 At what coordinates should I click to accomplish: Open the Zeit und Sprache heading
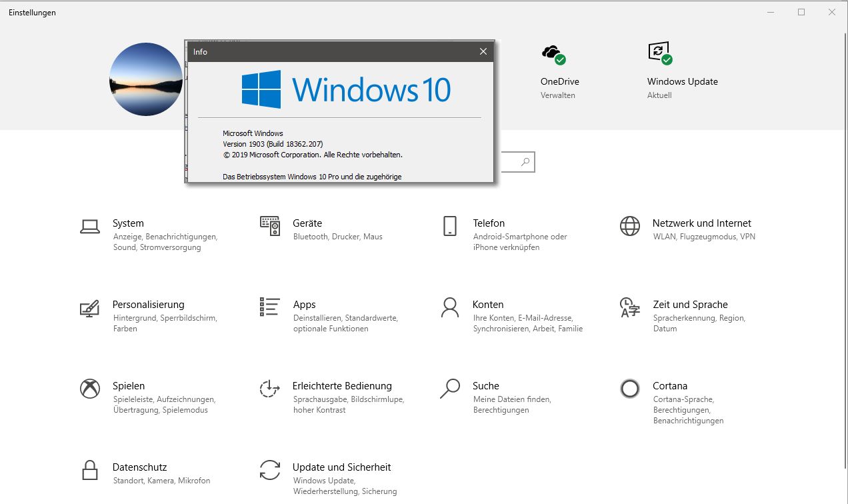click(x=690, y=305)
